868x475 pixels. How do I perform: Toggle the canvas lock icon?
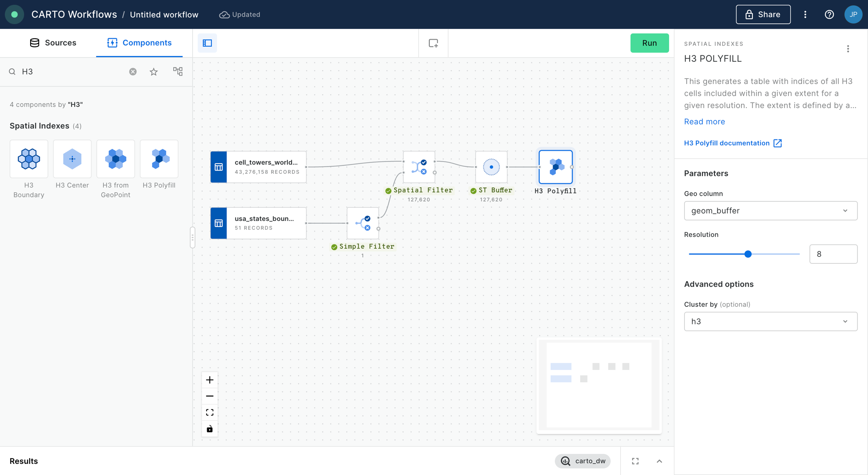210,429
